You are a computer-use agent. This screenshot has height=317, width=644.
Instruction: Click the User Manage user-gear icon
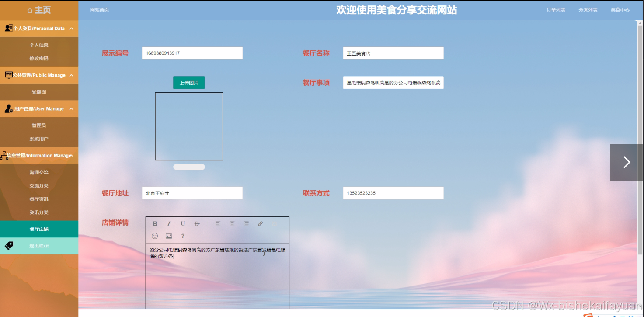[8, 109]
